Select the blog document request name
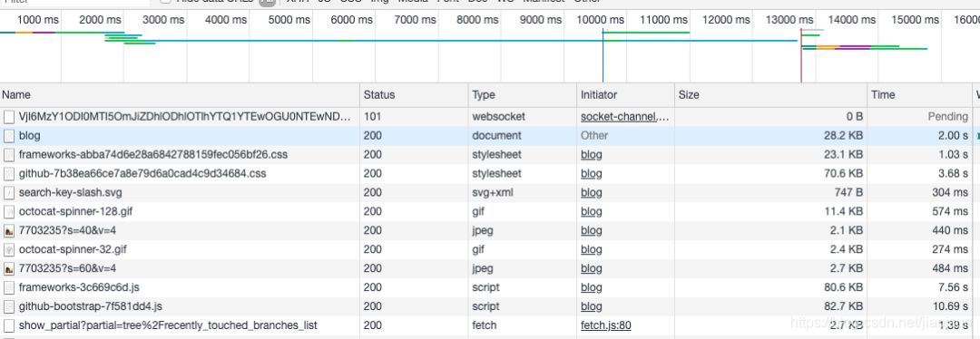This screenshot has height=339, width=980. pos(30,135)
